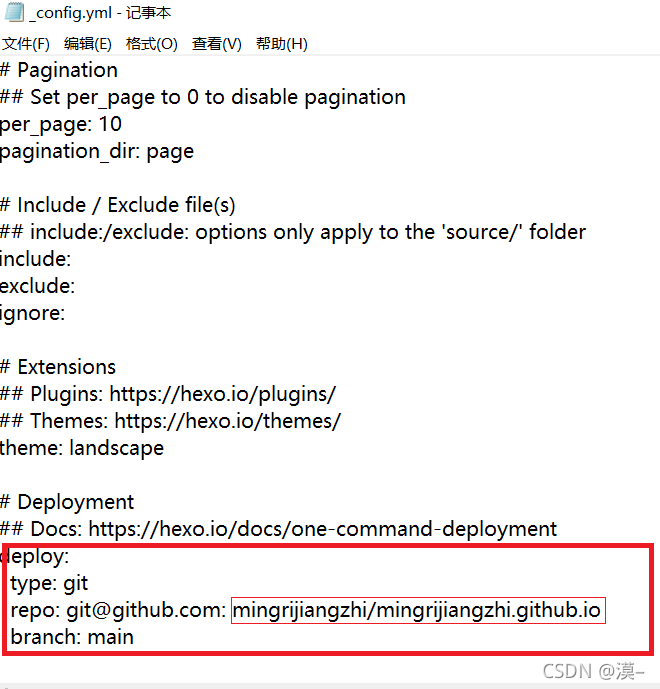
Task: Click the Notepad icon in title bar
Action: click(14, 12)
